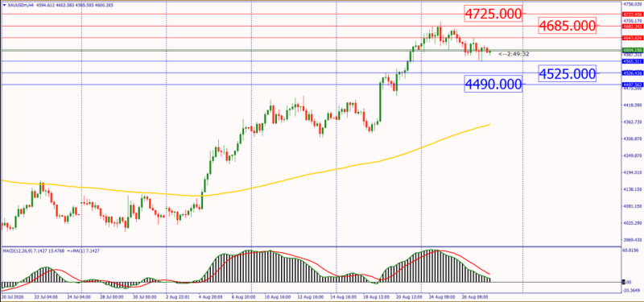This screenshot has height=302, width=644.
Task: Select the red 4685.000 price label
Action: [x=567, y=26]
